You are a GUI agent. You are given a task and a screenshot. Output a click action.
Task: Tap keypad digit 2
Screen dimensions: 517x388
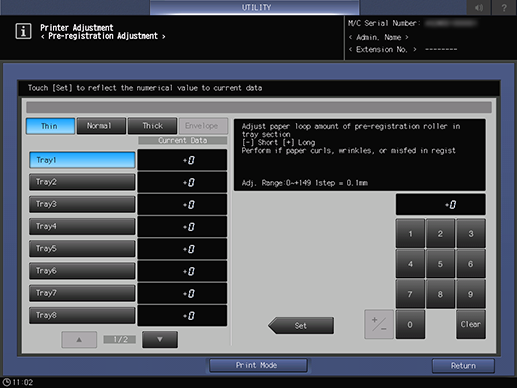(x=440, y=234)
